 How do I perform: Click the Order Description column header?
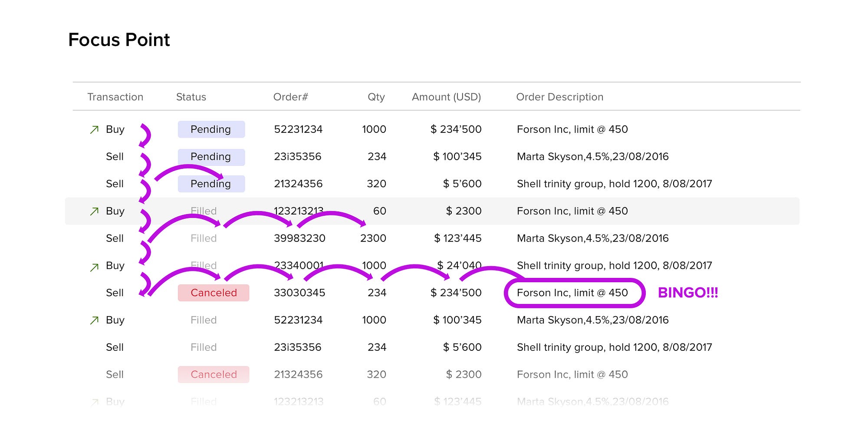[559, 97]
